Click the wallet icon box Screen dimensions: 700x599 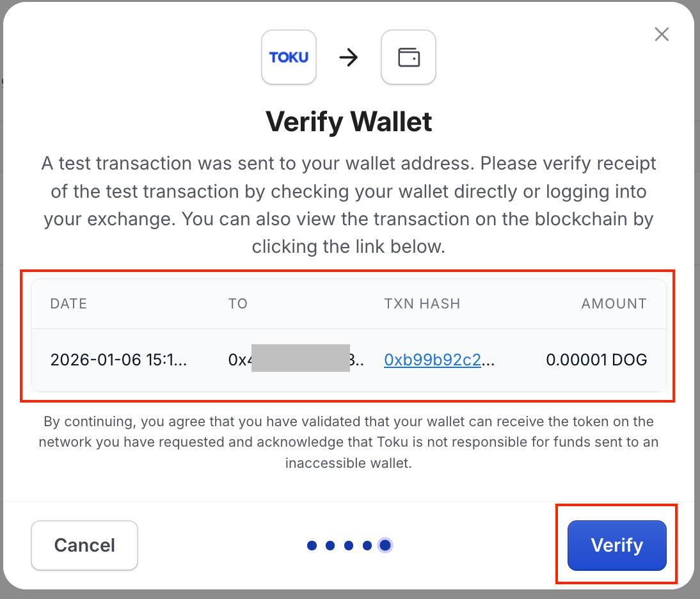tap(408, 57)
